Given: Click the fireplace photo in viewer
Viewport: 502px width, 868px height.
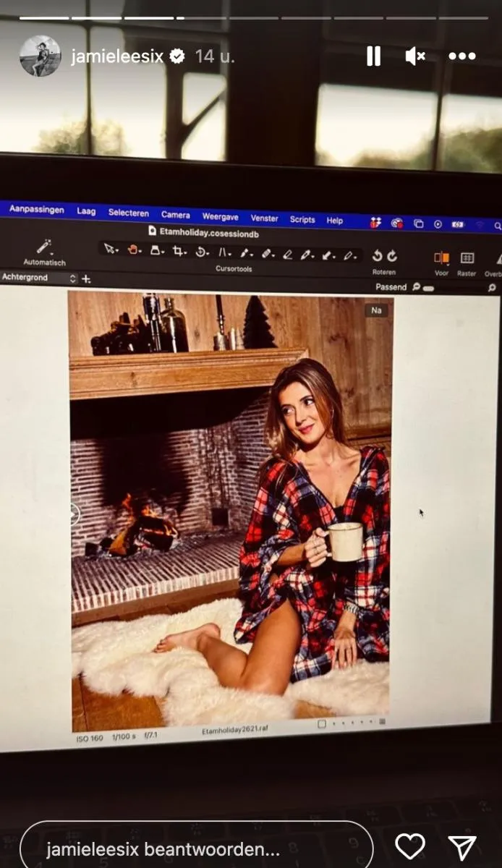Looking at the screenshot, I should coord(230,511).
